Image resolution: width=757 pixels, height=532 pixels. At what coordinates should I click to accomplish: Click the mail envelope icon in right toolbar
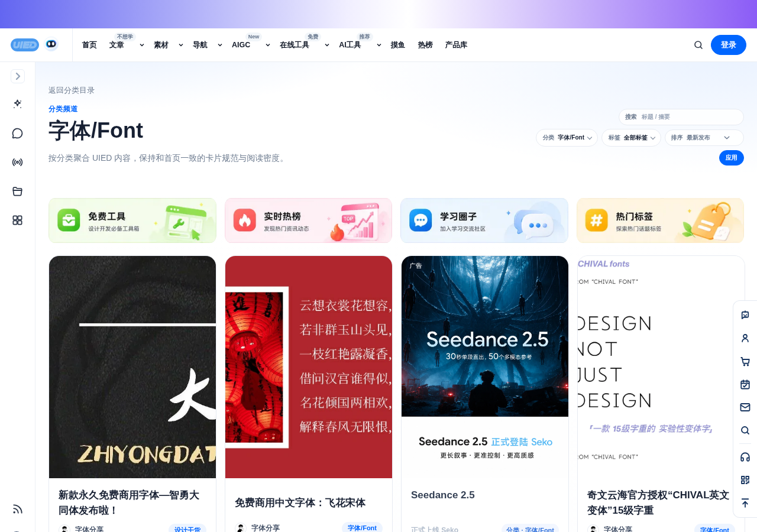click(745, 407)
